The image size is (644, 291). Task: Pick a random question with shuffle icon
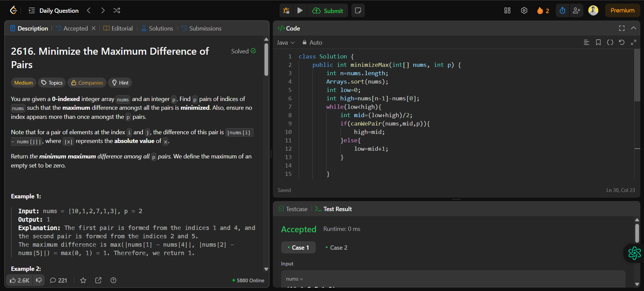click(117, 11)
